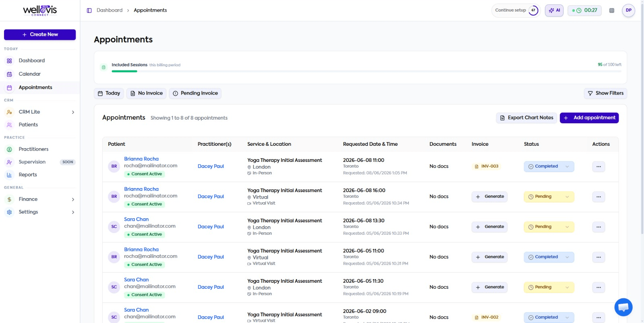Toggle the No Invoice filter

click(147, 93)
